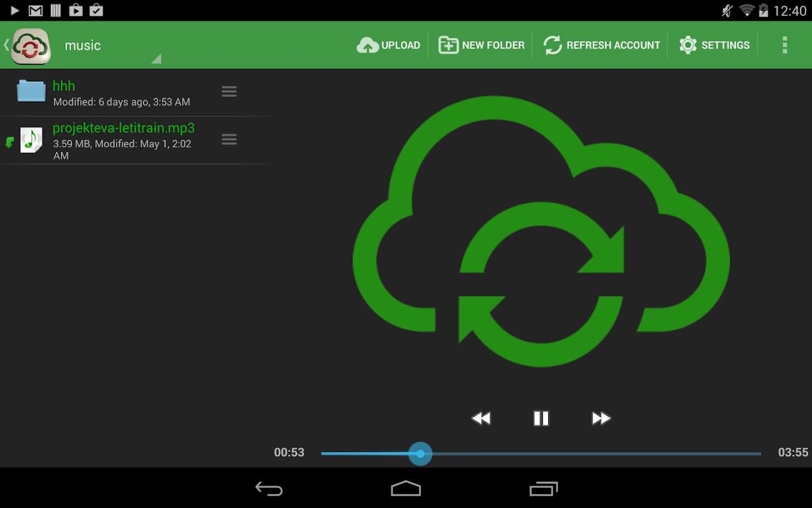
Task: Open the hhh folder icon
Action: click(x=31, y=91)
